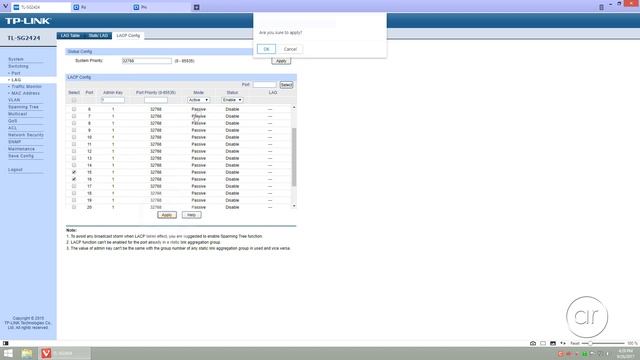Confirm the dialog with OK
The image size is (640, 360).
tap(266, 49)
